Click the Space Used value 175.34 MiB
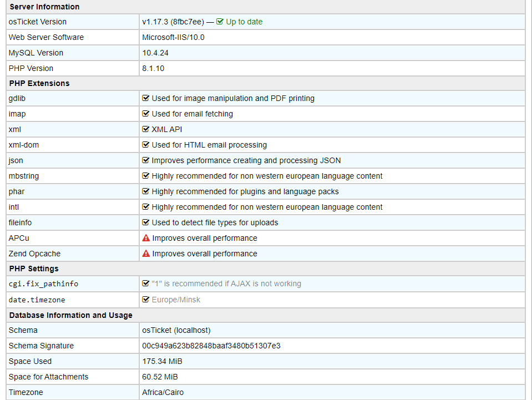 pos(162,361)
